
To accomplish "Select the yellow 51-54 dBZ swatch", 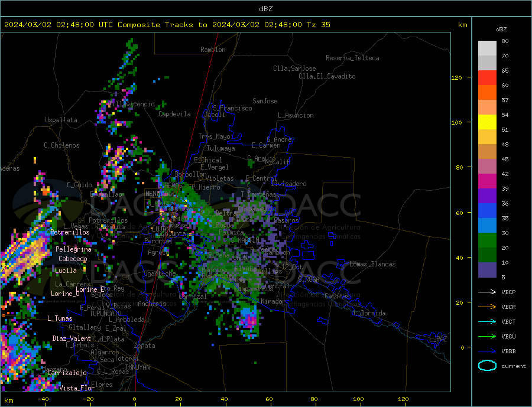I will 487,122.
